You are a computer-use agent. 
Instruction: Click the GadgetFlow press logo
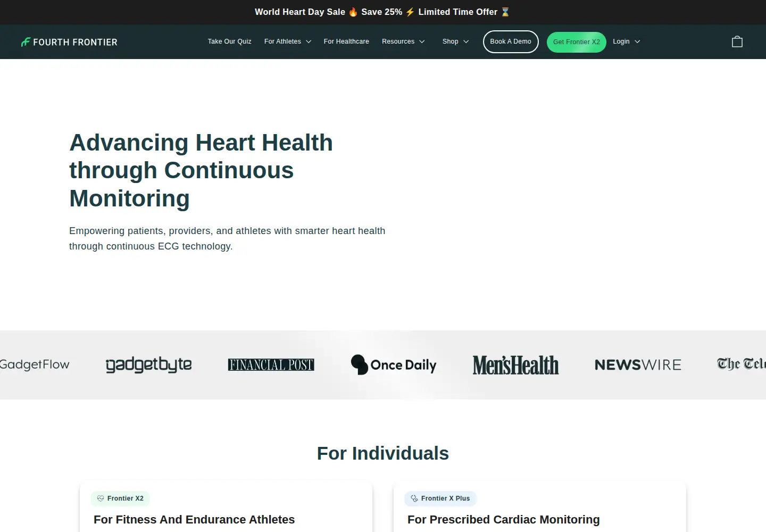[35, 364]
